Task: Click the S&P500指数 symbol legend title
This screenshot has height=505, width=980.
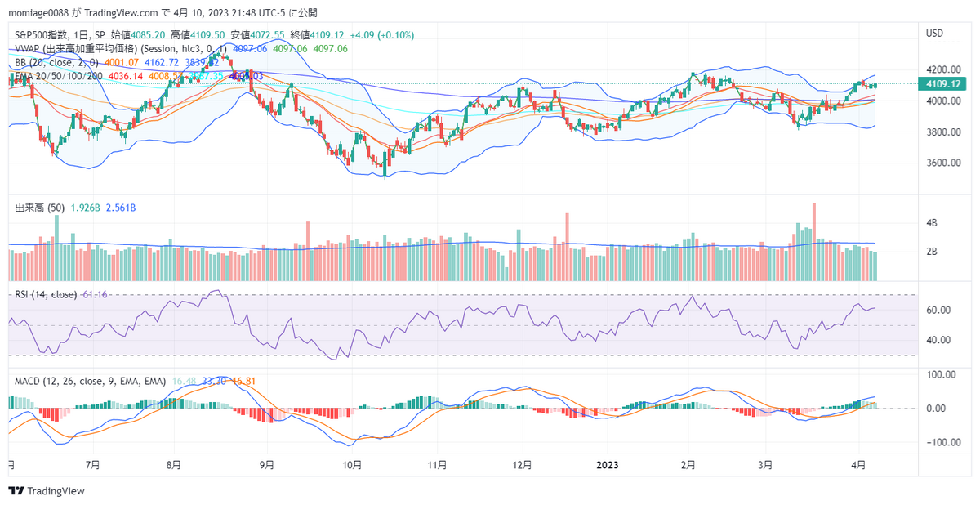Action: coord(59,35)
